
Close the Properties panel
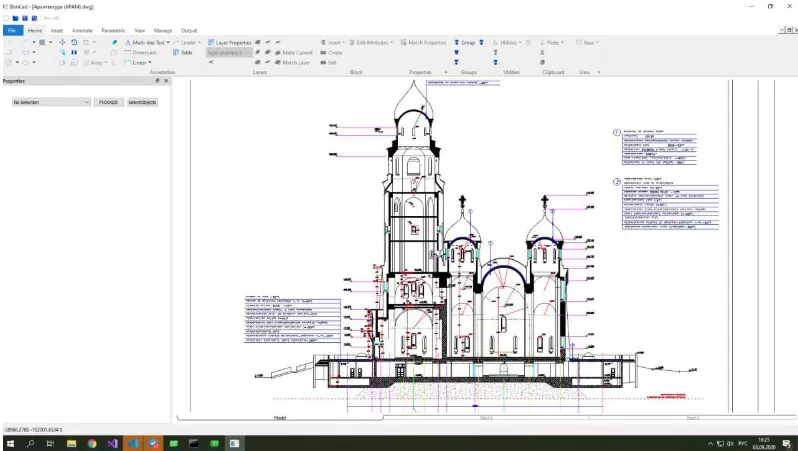166,81
